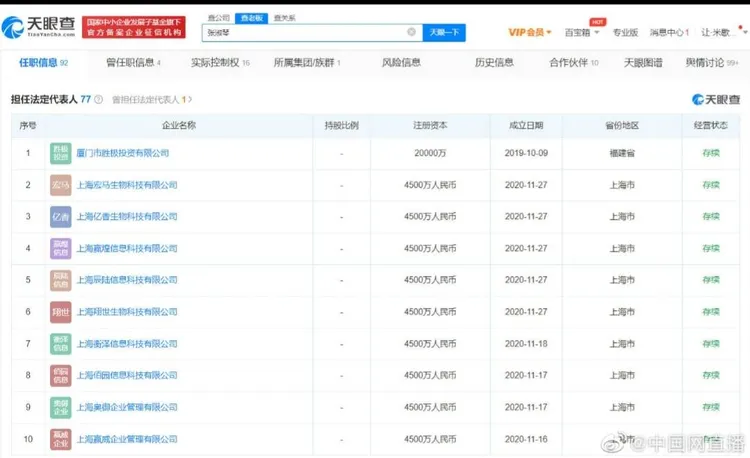Click the 注册资本 column header
Screen dimensions: 750x458
430,125
